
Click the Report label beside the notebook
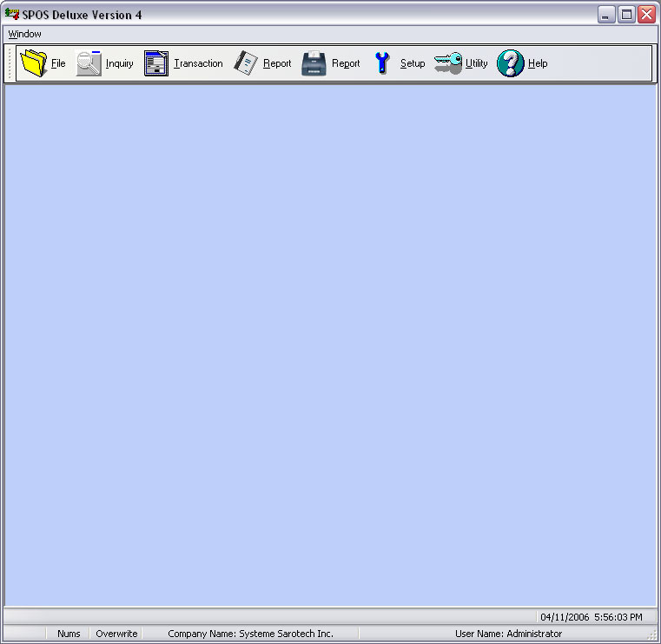click(277, 63)
